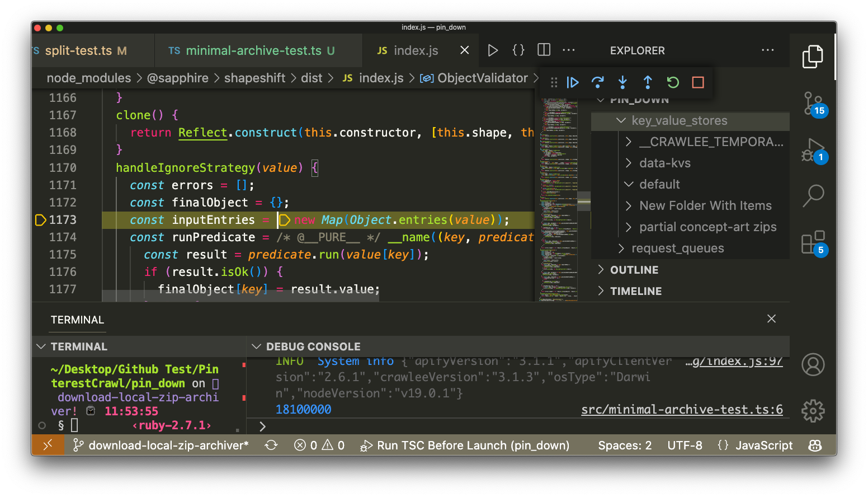Viewport: 868px width, 497px height.
Task: Click the code minimap
Action: point(558,200)
